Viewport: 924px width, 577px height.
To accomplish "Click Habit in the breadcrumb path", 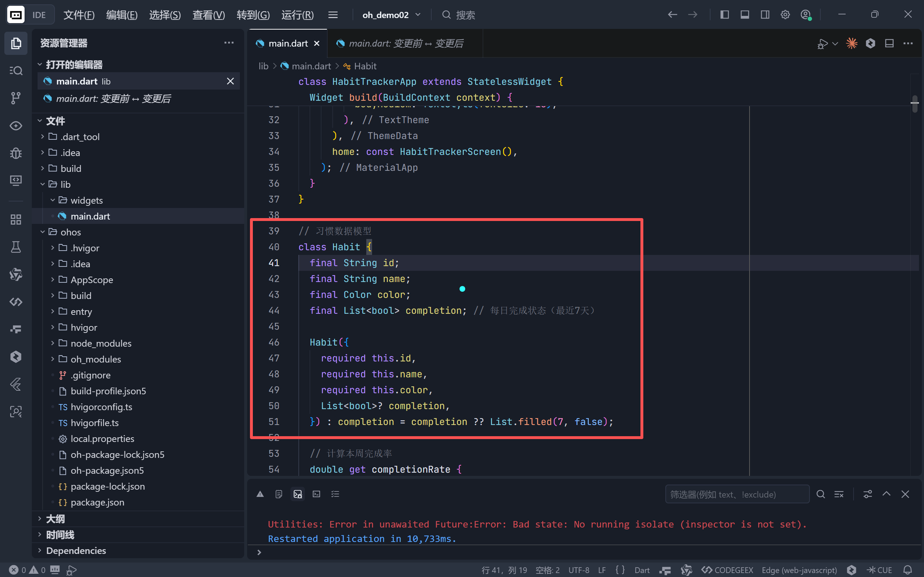I will [x=365, y=66].
